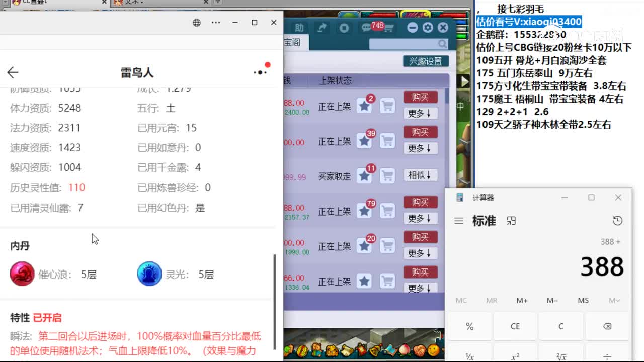
Task: Toggle the favorite star on the listing with 2 collectors
Action: (x=364, y=105)
